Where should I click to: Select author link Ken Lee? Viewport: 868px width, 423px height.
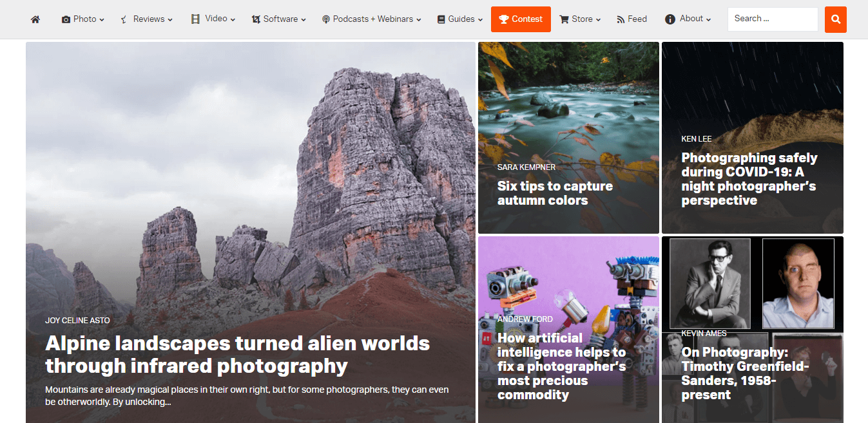click(696, 138)
